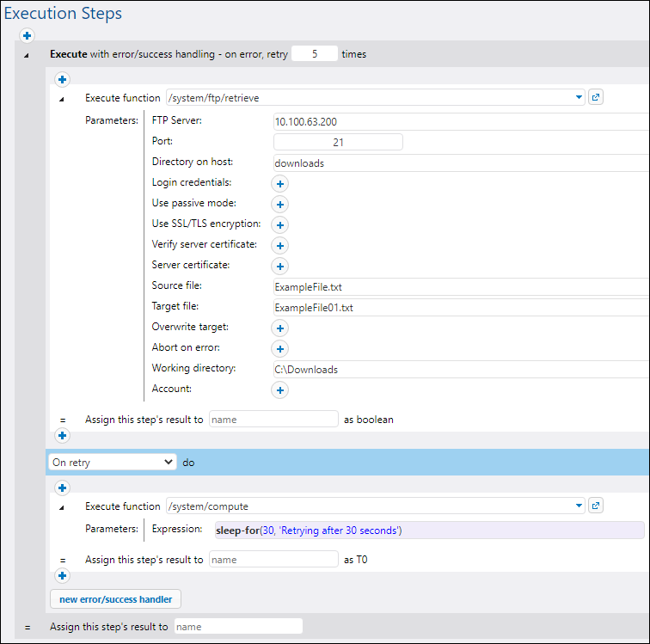This screenshot has height=644, width=650.
Task: Click the FTP Server address field
Action: 460,121
